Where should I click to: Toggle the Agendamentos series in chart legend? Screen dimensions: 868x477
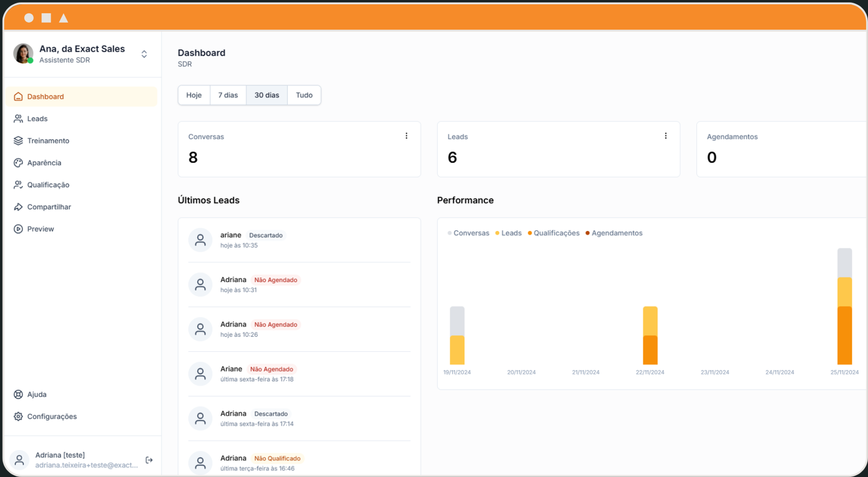(614, 233)
